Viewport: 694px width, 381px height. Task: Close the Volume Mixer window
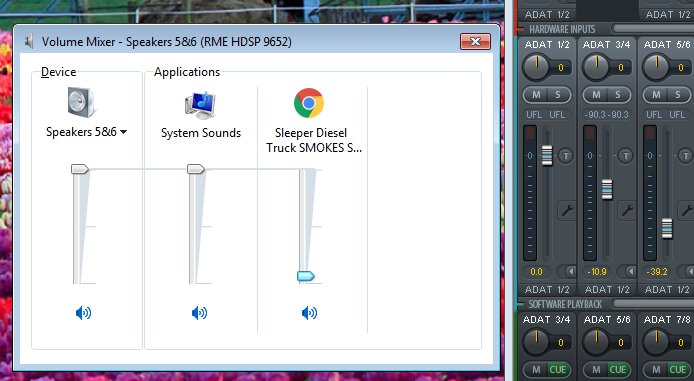(x=475, y=42)
